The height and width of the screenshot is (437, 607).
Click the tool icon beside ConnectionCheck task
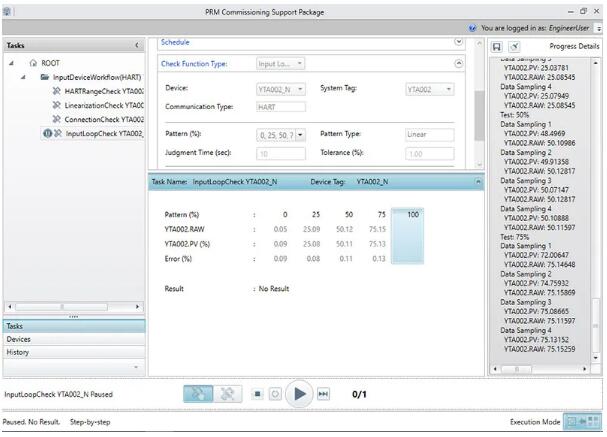point(57,119)
